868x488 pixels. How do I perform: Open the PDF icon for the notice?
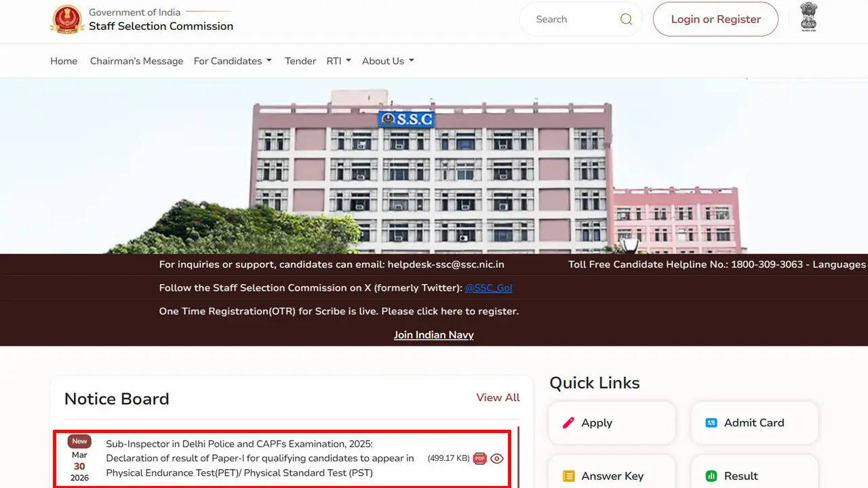(479, 458)
